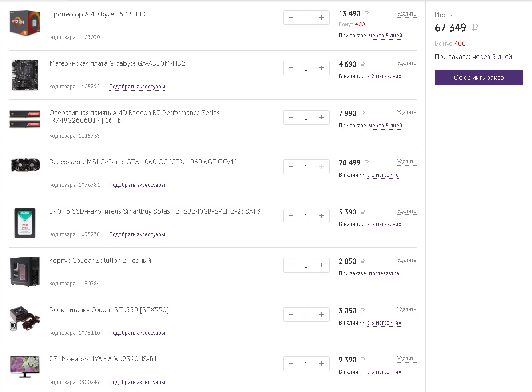The height and width of the screenshot is (392, 532).
Task: Open the AMD Ryzen processor thumbnail
Action: coord(25,23)
